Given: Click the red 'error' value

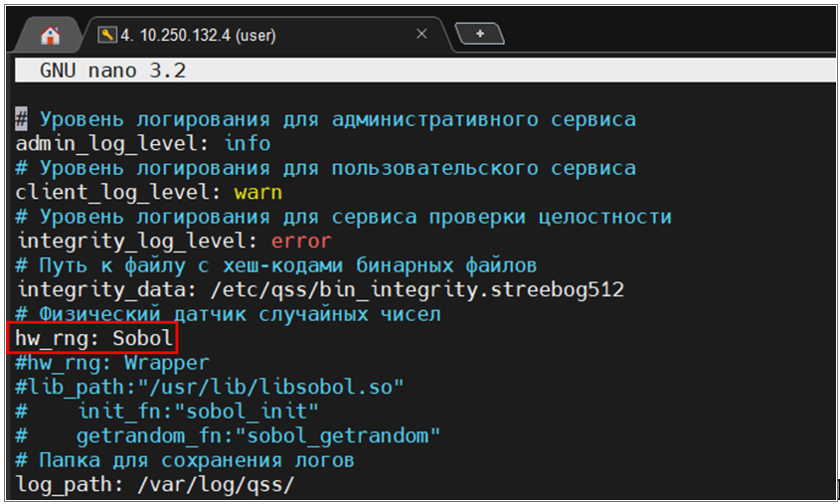Looking at the screenshot, I should point(300,241).
